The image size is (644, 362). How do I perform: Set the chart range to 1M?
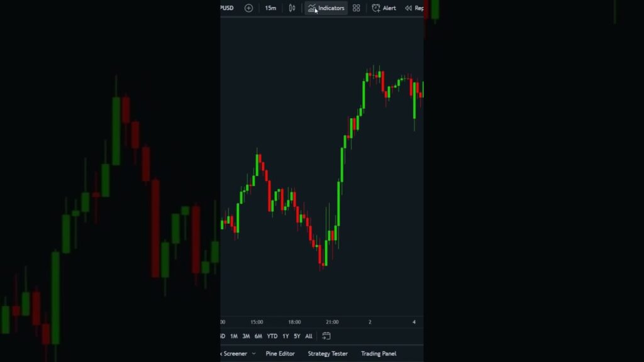pyautogui.click(x=234, y=336)
